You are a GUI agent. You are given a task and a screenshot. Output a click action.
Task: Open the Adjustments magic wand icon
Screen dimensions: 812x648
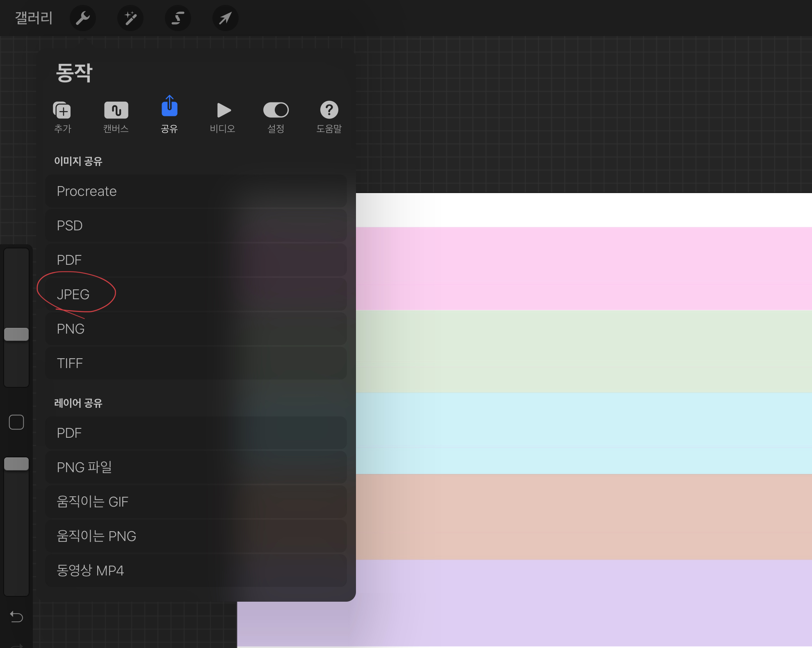coord(130,18)
